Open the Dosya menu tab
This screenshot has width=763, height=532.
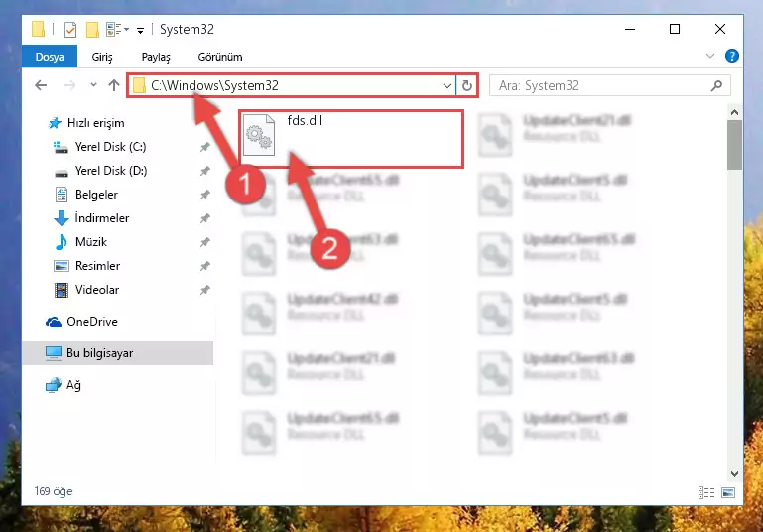point(50,57)
